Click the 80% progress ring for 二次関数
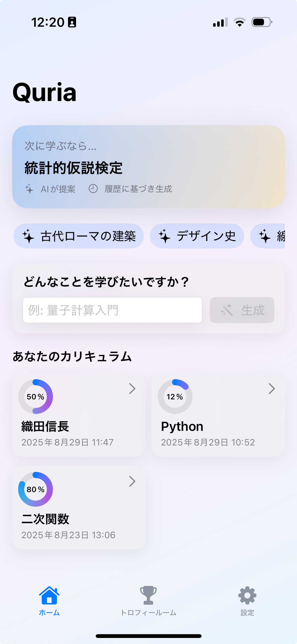Image resolution: width=297 pixels, height=644 pixels. (x=35, y=489)
